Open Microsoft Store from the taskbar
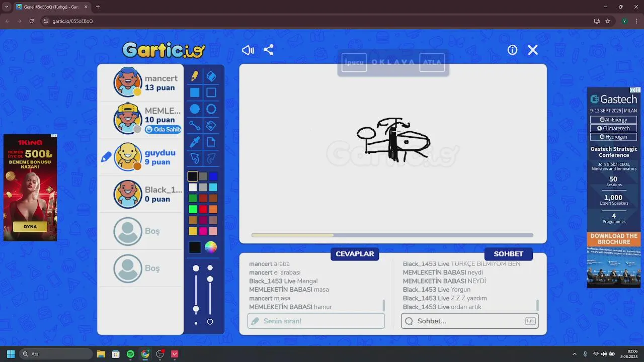The image size is (644, 362). (x=115, y=354)
